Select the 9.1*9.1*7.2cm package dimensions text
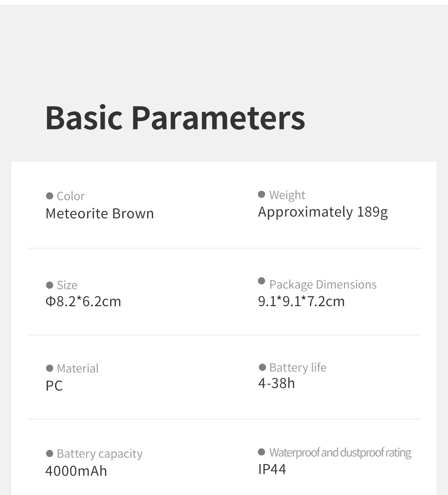Viewport: 448px width, 495px height. point(301,301)
